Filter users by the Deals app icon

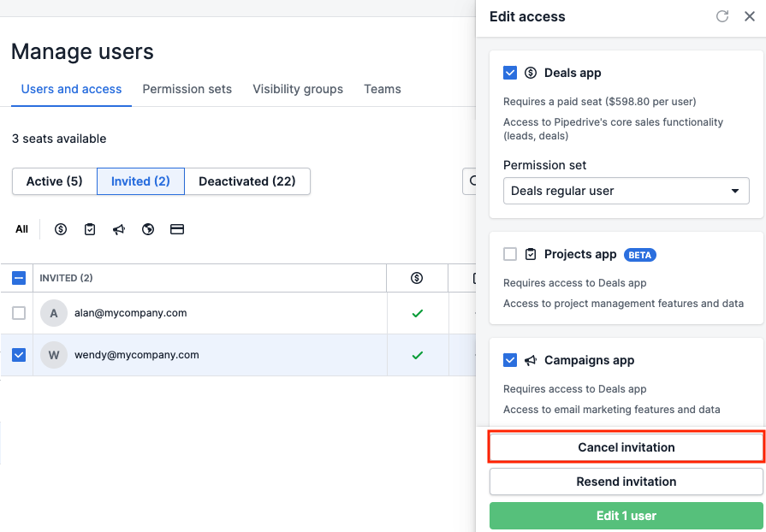60,229
